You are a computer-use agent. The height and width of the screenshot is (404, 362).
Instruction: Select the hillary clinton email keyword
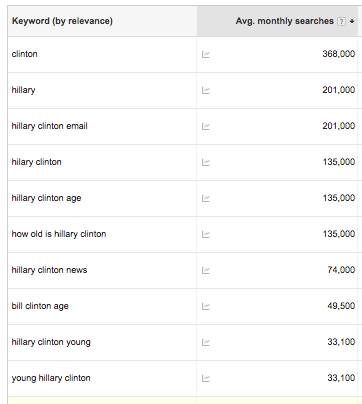coord(50,126)
